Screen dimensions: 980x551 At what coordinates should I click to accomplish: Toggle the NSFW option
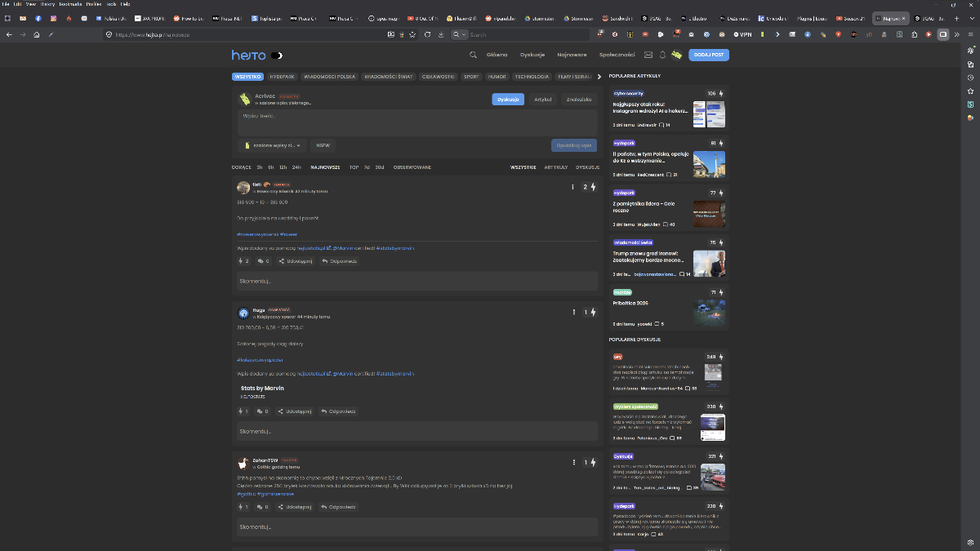click(323, 145)
